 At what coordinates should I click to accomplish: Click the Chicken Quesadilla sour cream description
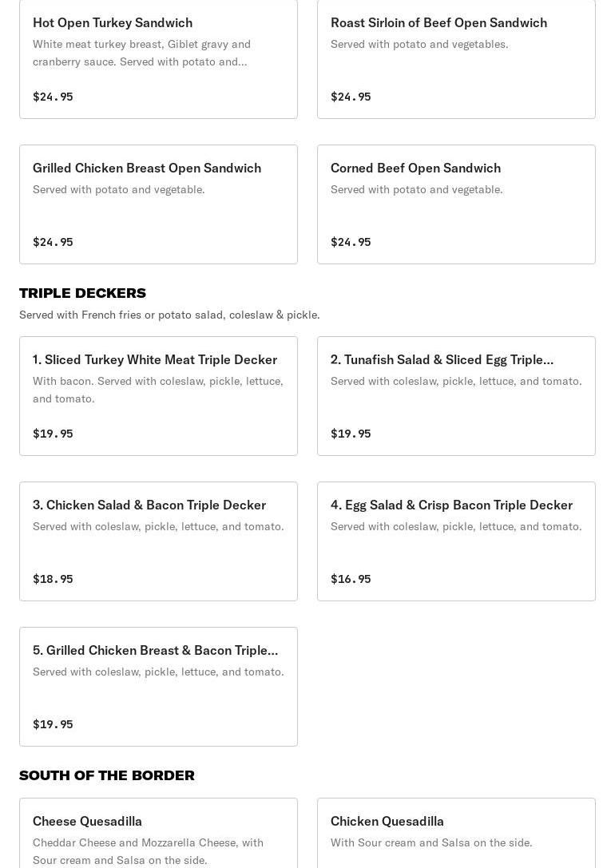click(x=431, y=842)
